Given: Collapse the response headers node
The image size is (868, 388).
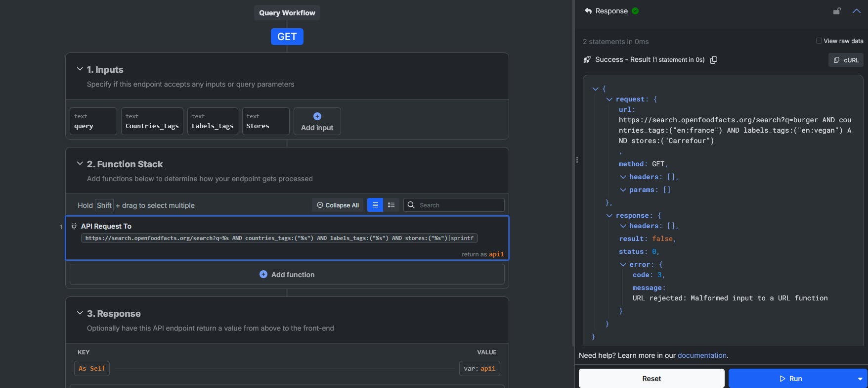Looking at the screenshot, I should pos(623,226).
